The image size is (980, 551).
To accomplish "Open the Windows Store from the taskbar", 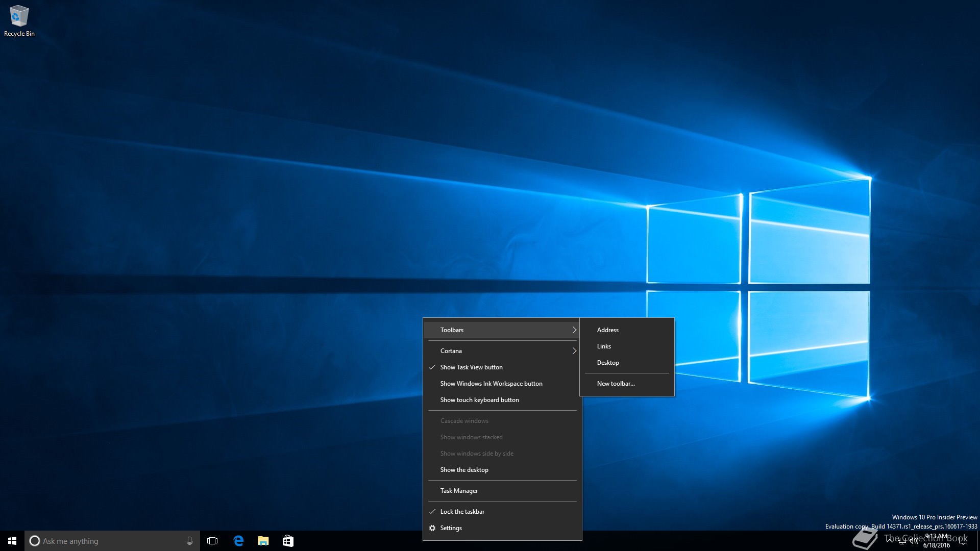I will point(288,541).
